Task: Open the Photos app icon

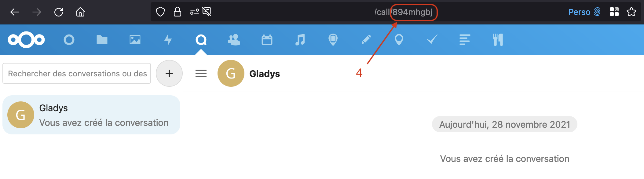Action: click(135, 40)
